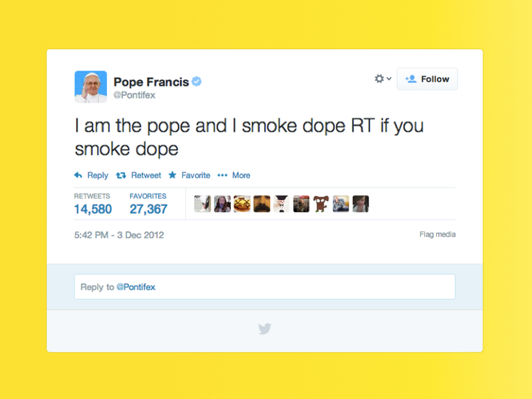Click the blue verified badge

(197, 81)
